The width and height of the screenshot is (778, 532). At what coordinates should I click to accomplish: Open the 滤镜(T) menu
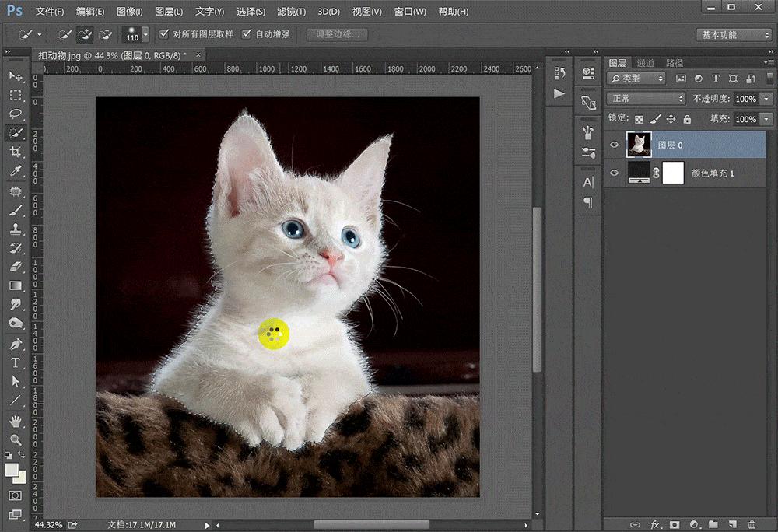click(x=290, y=12)
